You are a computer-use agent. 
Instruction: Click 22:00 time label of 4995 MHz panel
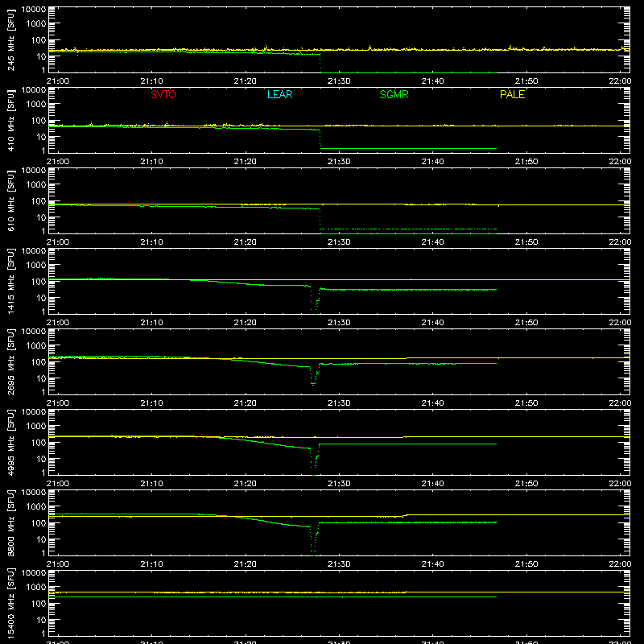tap(620, 484)
